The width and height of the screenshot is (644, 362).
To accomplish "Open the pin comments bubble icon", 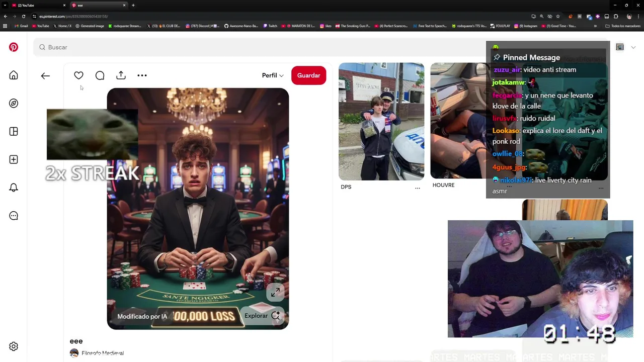I will (100, 75).
